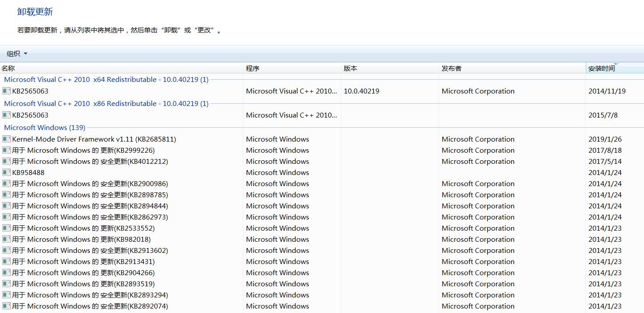Select the 更新(KB2533552) entry

click(x=84, y=228)
